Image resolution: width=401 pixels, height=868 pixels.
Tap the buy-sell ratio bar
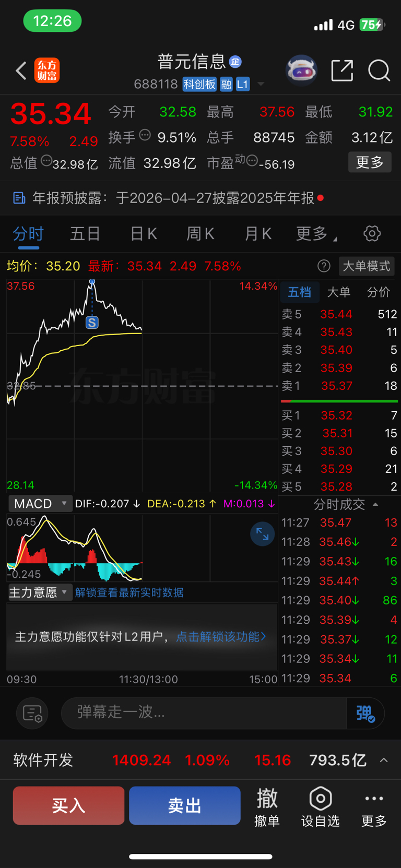coord(339,401)
